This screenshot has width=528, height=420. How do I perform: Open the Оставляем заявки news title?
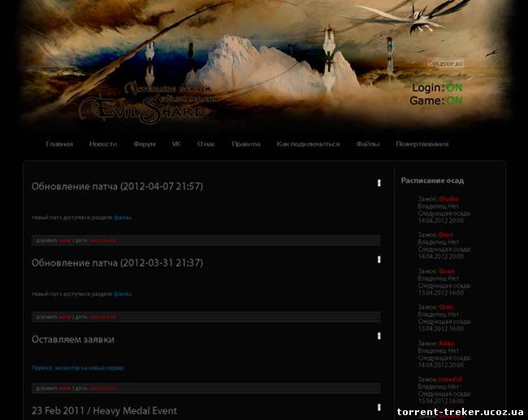pos(73,340)
